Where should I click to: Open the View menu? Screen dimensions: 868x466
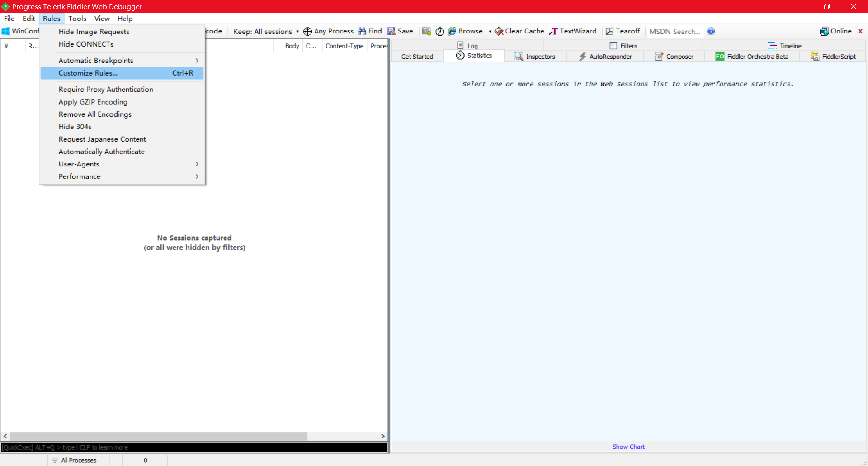click(x=102, y=19)
